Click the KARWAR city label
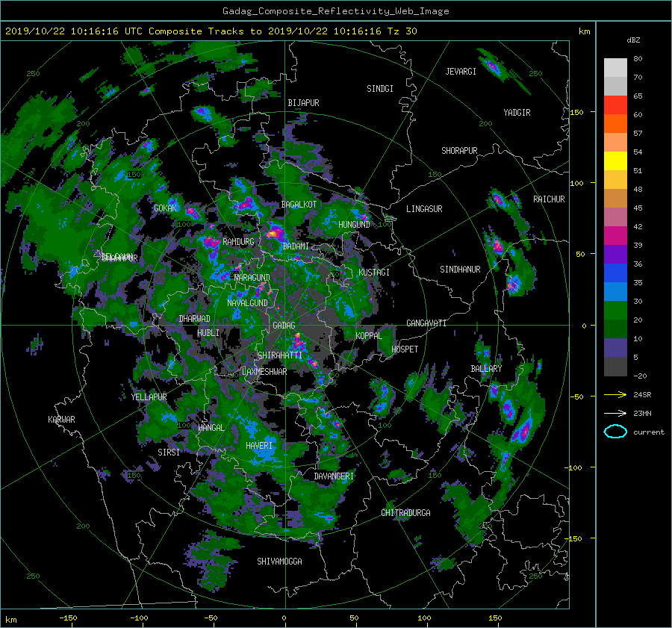 (x=61, y=419)
